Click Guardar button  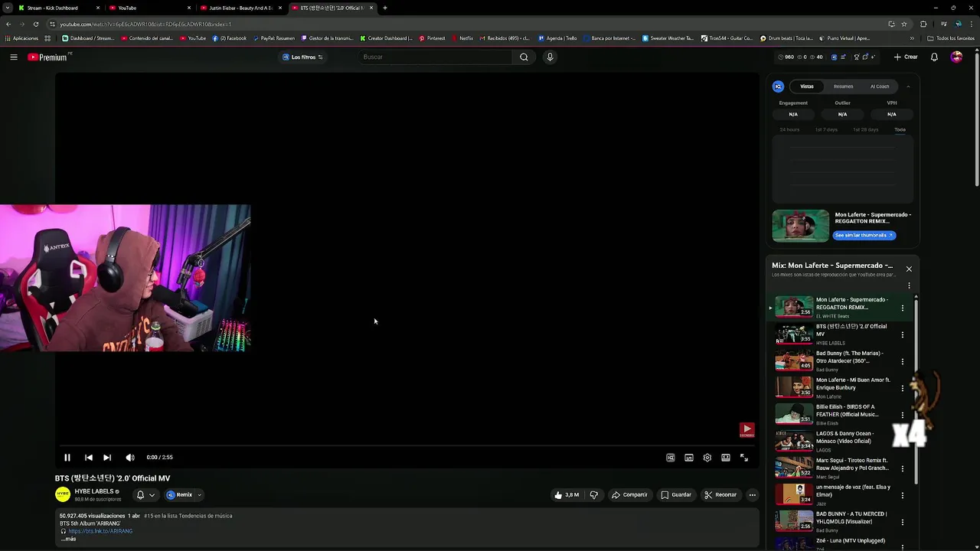(x=676, y=495)
